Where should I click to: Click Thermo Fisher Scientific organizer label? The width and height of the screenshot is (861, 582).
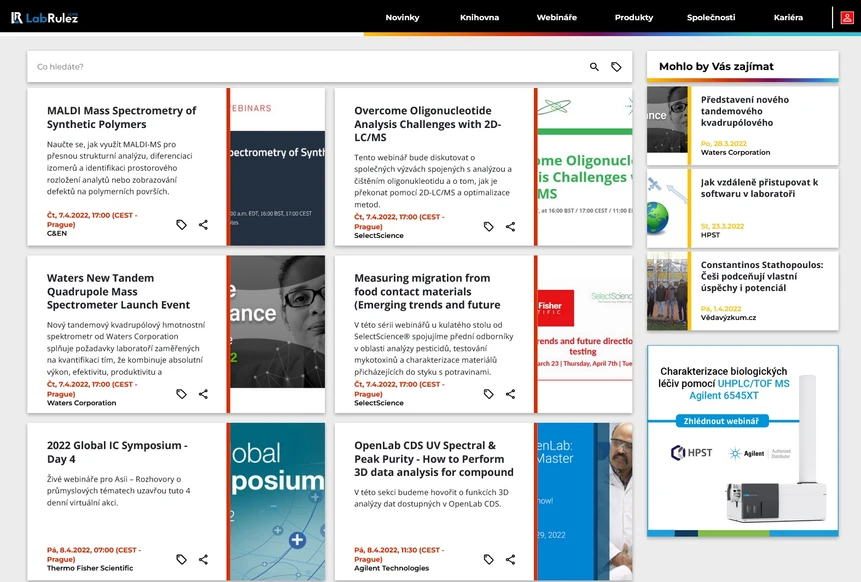point(90,568)
